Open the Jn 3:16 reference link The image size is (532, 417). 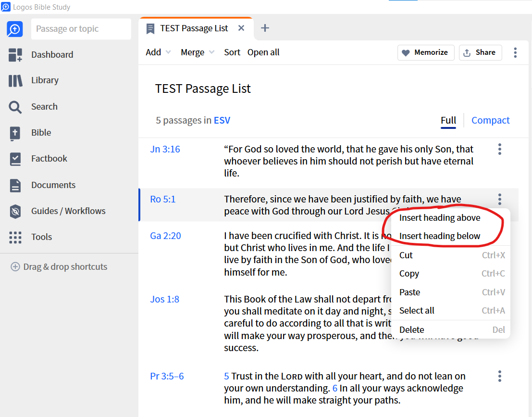coord(165,149)
